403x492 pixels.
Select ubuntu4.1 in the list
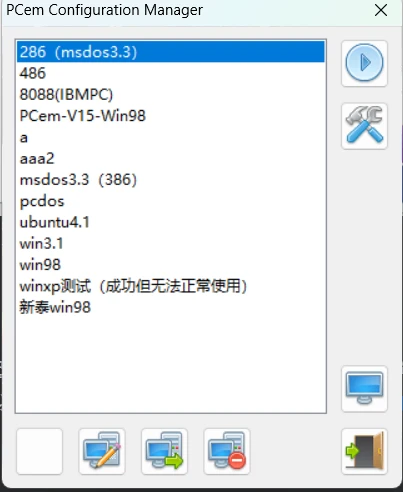[x=171, y=222]
